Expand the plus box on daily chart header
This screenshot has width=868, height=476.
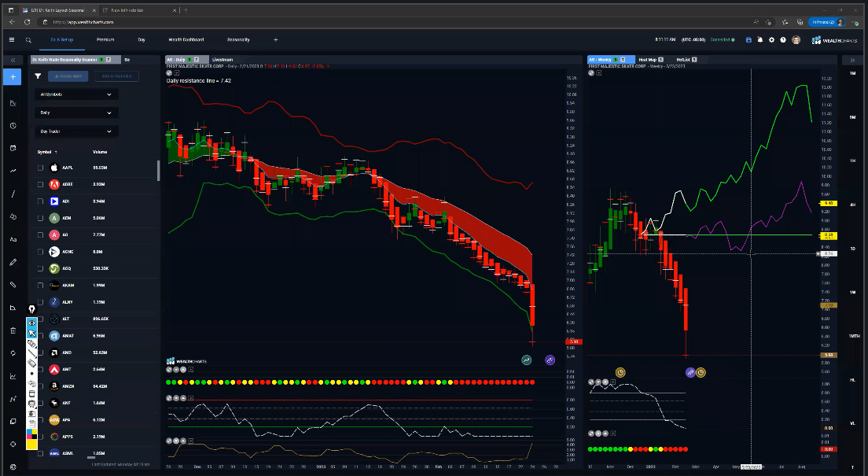point(177,73)
